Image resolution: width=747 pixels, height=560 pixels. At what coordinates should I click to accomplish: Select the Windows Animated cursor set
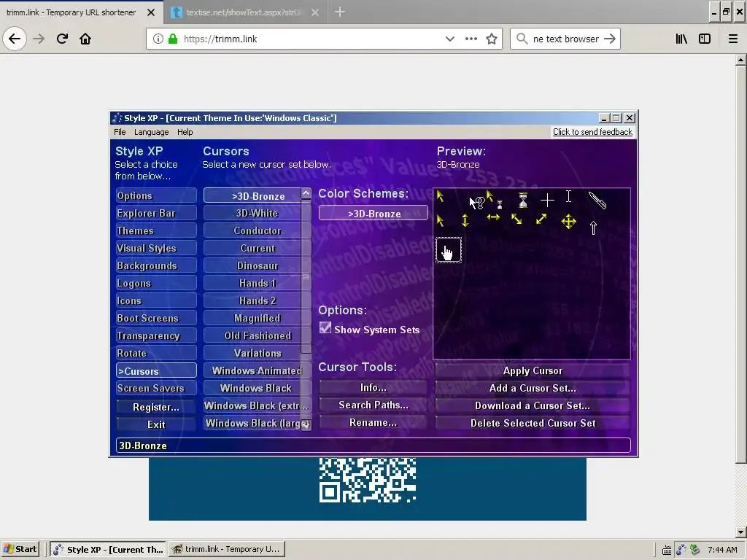point(252,370)
